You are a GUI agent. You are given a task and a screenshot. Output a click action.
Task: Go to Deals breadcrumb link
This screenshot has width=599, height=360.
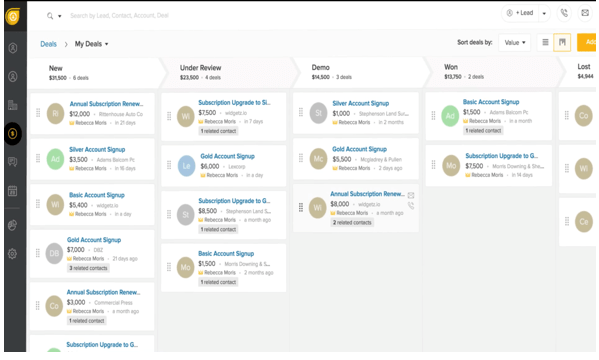[x=49, y=44]
